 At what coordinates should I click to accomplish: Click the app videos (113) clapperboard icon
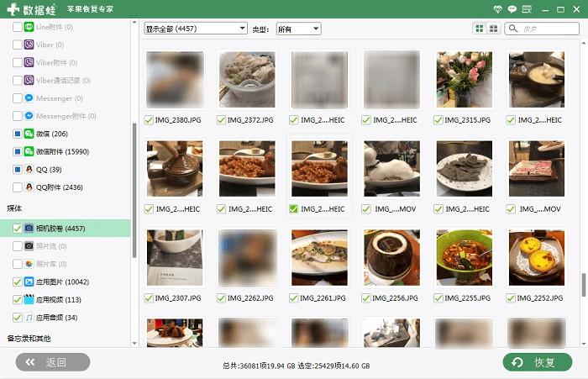coord(29,299)
